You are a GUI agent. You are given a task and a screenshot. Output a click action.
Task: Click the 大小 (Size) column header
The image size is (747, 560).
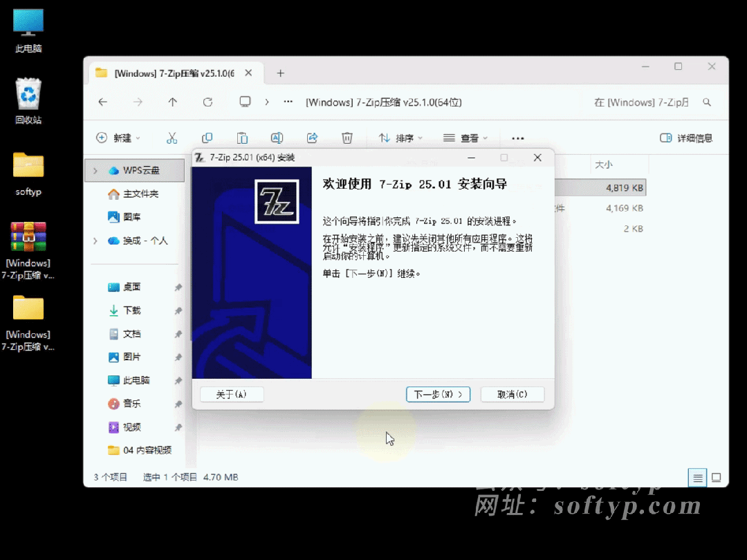(x=619, y=165)
